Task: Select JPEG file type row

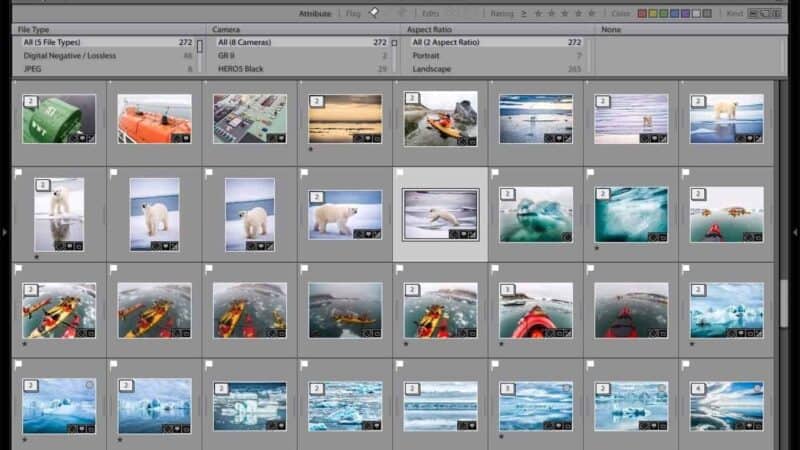Action: tap(107, 69)
